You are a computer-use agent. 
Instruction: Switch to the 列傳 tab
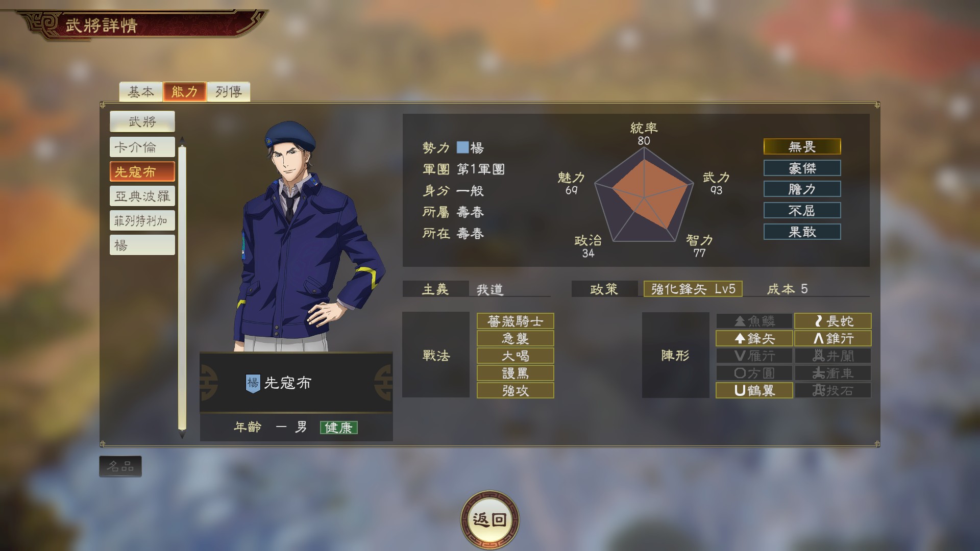pyautogui.click(x=228, y=92)
